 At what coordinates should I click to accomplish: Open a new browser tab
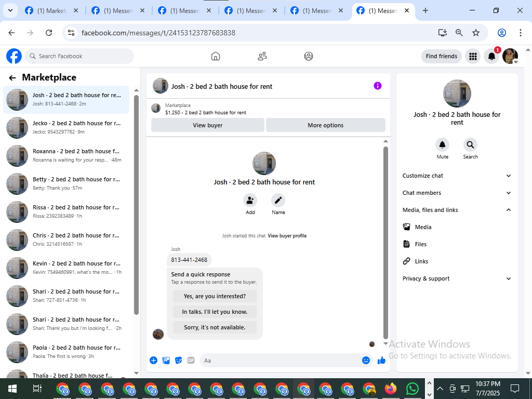425,10
